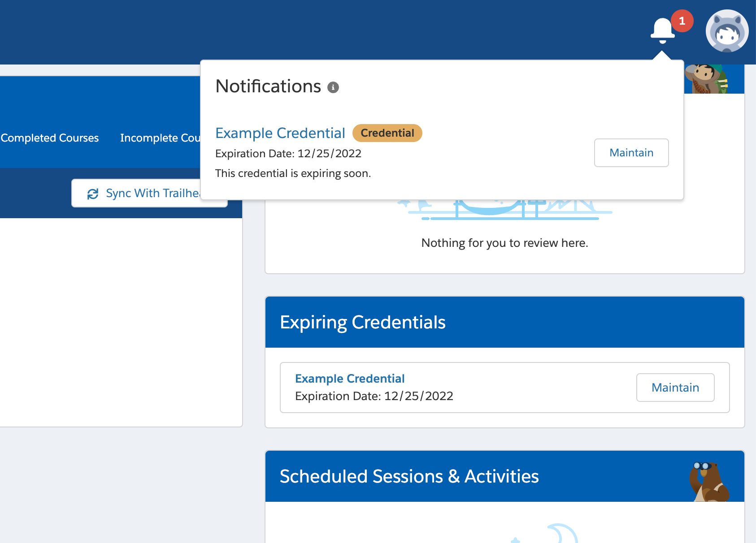This screenshot has height=543, width=756.
Task: Click the Sync With Trailhead button label
Action: point(152,193)
